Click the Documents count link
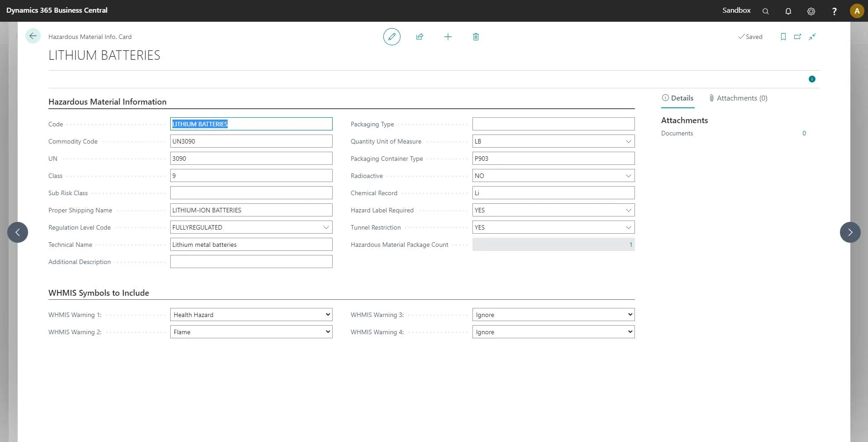Image resolution: width=868 pixels, height=442 pixels. 804,133
